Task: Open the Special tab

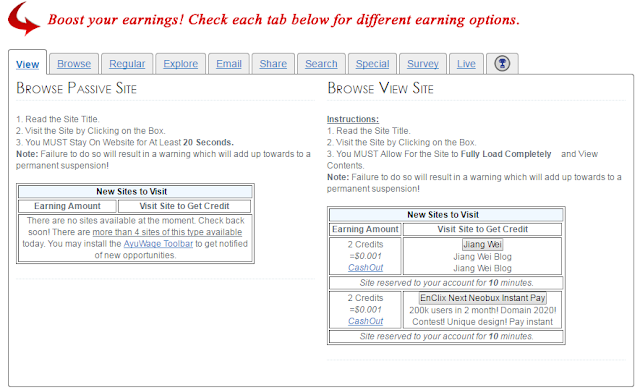Action: point(372,64)
